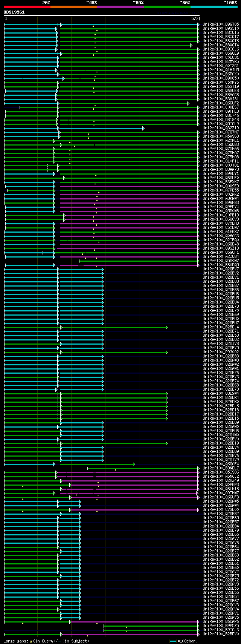Image resolution: width=241 pixels, height=644 pixels.
Task: Open hit UniRef100_B8XQT4
Action: click(221, 45)
